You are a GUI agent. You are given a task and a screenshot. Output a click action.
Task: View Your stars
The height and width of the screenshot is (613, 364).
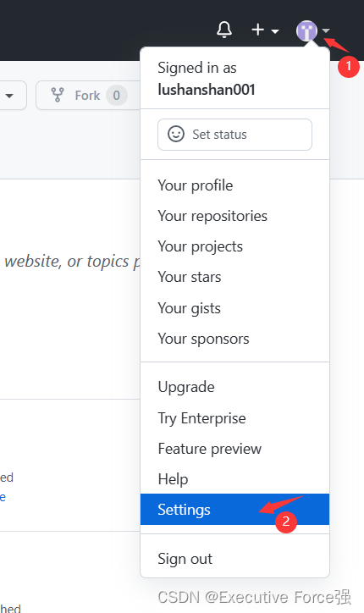(234, 277)
